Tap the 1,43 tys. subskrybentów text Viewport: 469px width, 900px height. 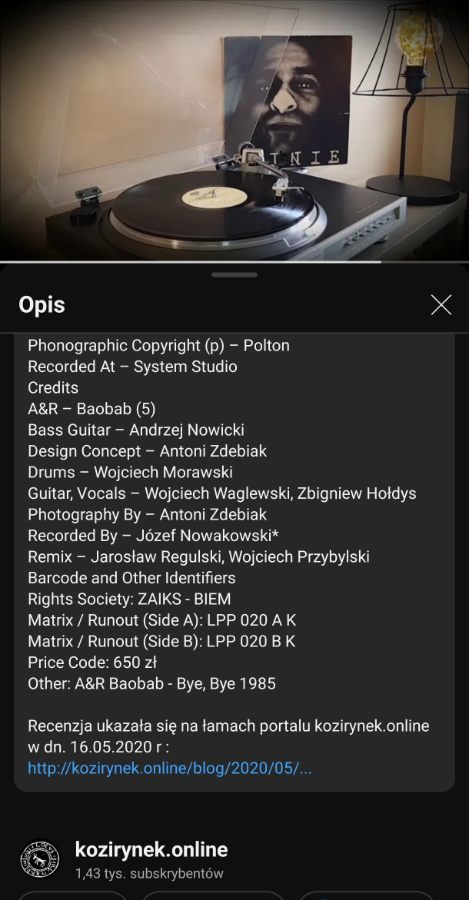[x=149, y=874]
